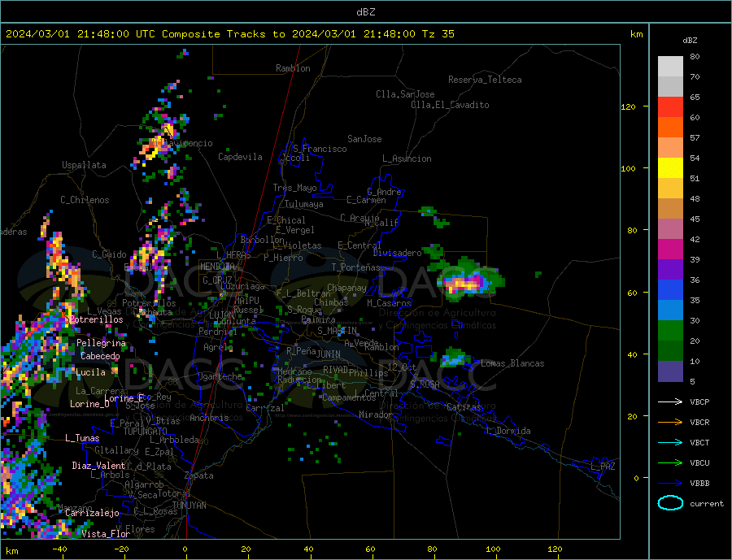732x560 pixels.
Task: Click the 'VBCR' legend label
Action: (x=699, y=423)
